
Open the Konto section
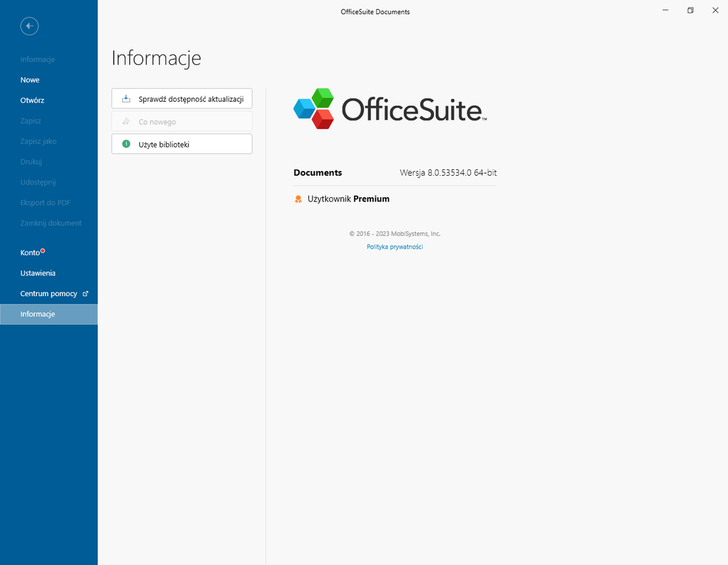point(49,253)
